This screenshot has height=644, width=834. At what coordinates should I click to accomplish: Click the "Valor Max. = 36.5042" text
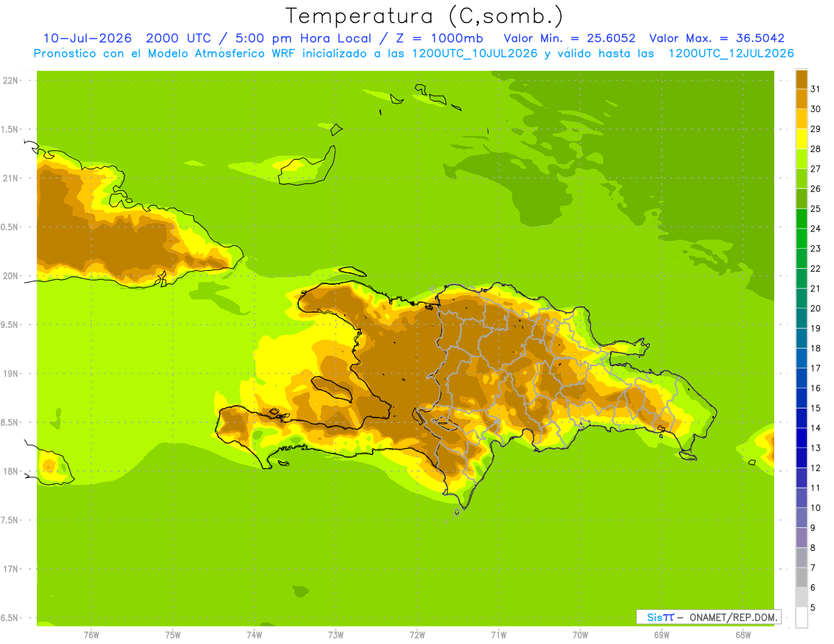click(717, 39)
